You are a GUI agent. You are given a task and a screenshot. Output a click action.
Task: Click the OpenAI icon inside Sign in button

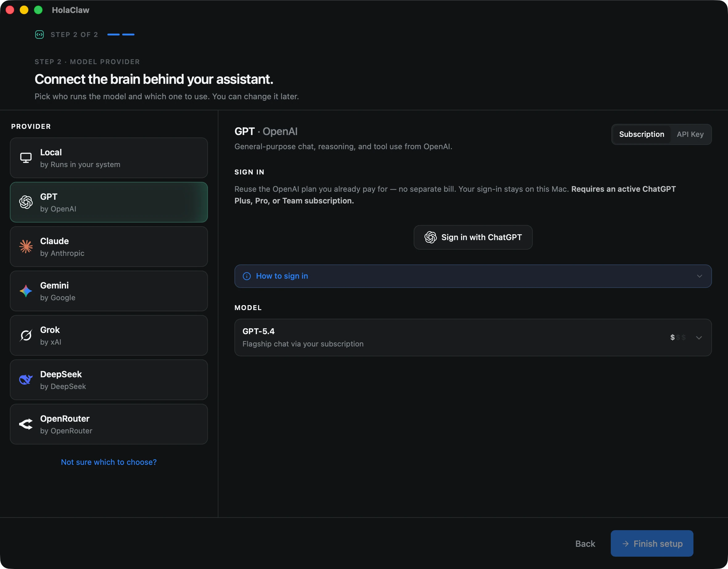430,237
